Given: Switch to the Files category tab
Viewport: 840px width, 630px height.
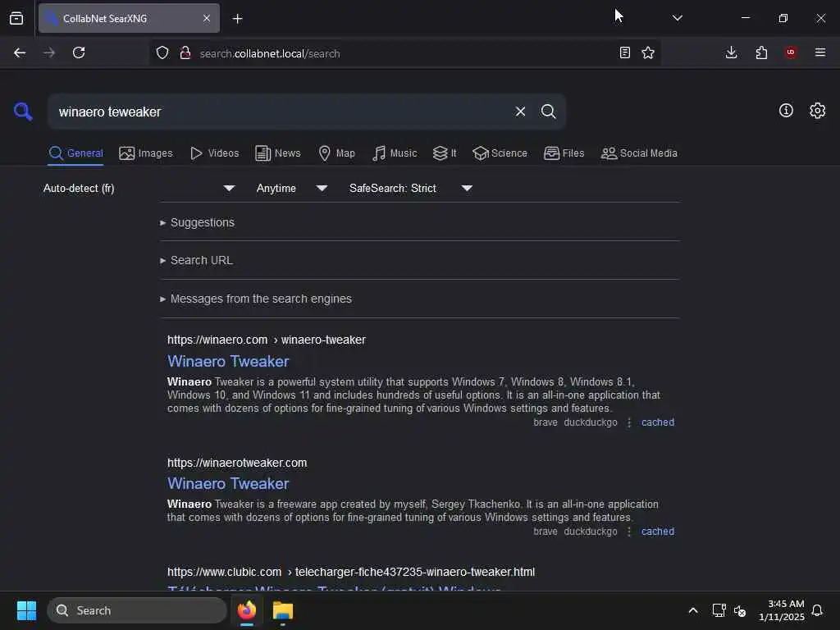Looking at the screenshot, I should tap(564, 153).
